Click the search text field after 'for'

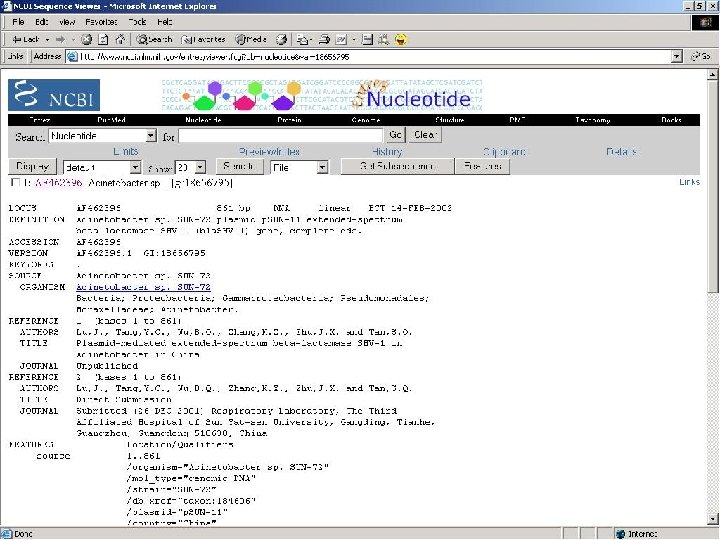tap(280, 135)
